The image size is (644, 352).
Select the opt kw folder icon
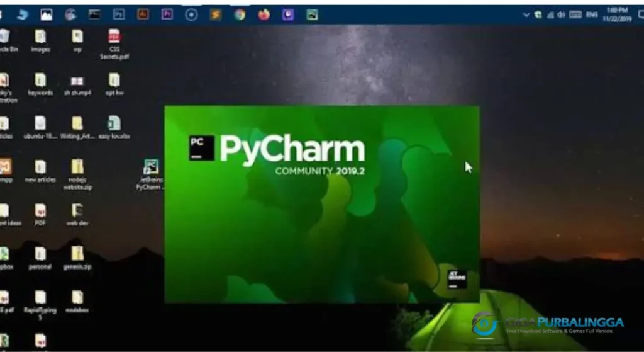pyautogui.click(x=114, y=85)
